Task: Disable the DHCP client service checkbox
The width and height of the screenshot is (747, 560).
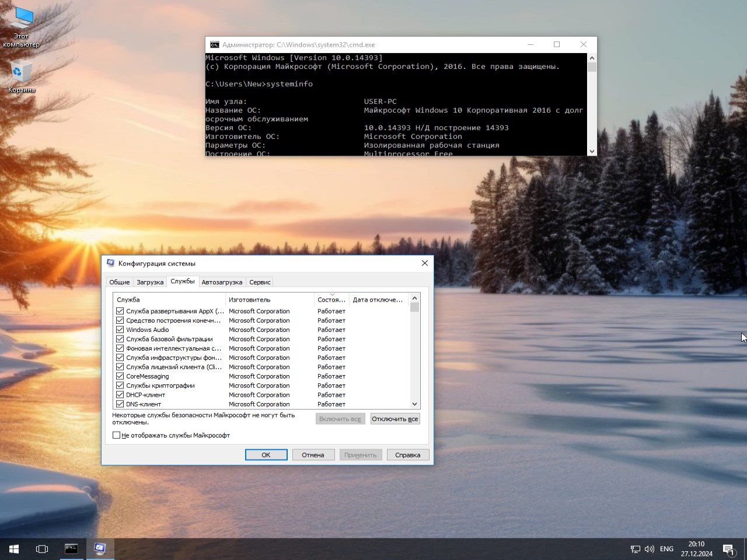Action: click(x=120, y=395)
